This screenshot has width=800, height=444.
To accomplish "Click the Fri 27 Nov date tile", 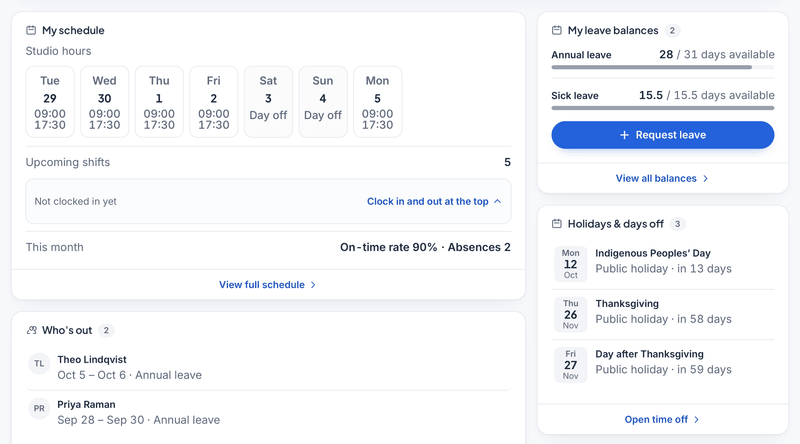I will (570, 365).
